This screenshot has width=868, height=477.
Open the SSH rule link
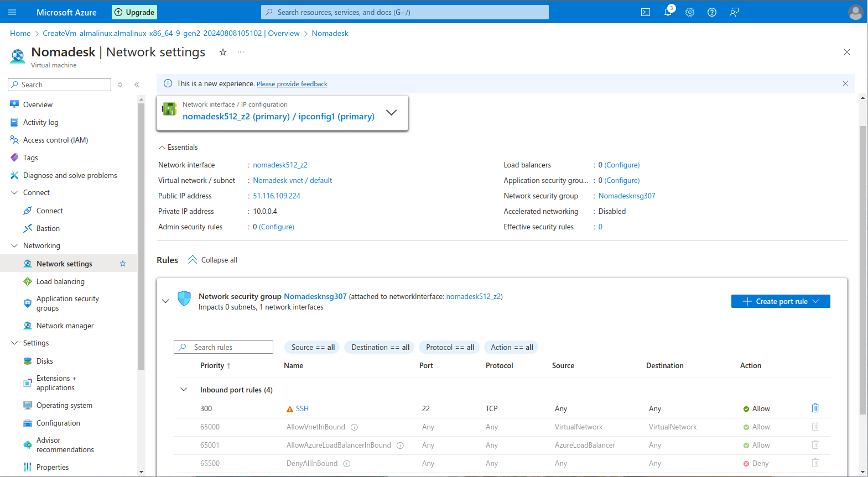click(302, 408)
